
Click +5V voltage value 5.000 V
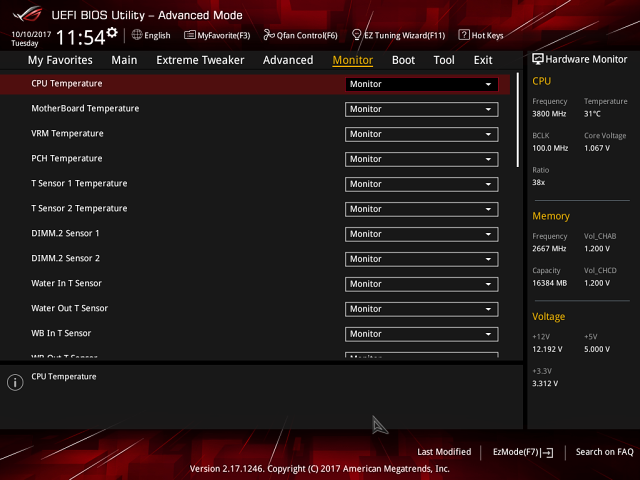click(597, 349)
